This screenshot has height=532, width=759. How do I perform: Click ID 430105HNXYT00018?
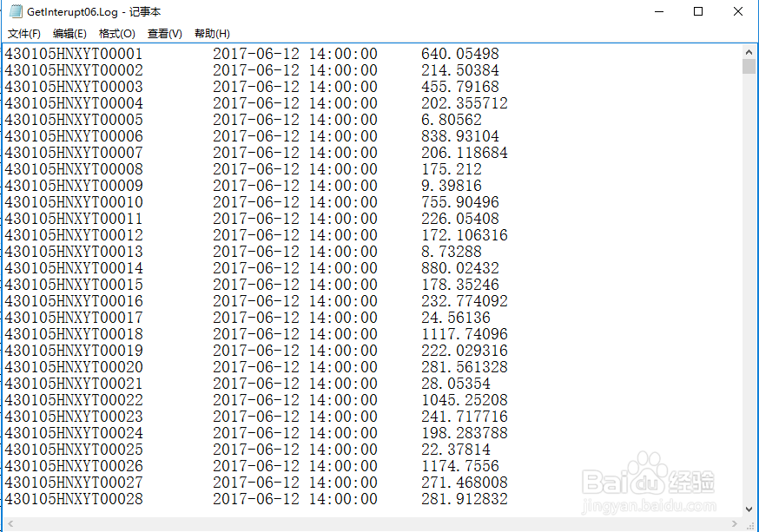(74, 334)
